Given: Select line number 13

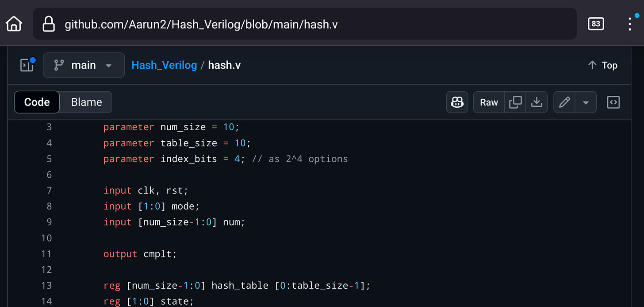Looking at the screenshot, I should [x=46, y=285].
